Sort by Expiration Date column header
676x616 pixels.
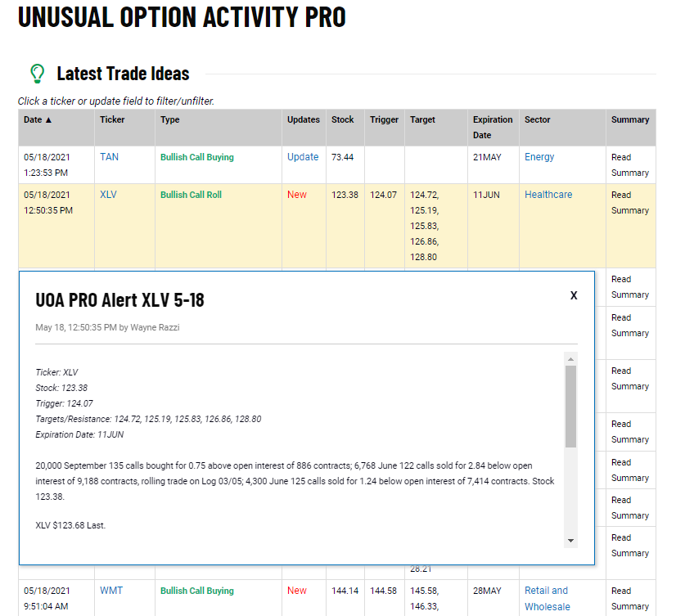click(493, 127)
